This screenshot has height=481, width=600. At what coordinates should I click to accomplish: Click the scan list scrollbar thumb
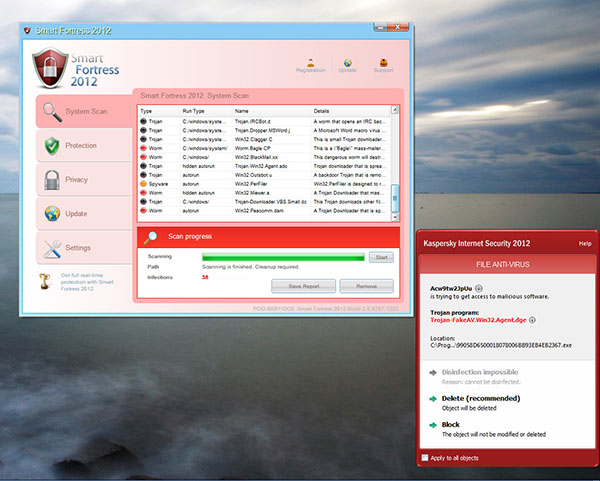[x=395, y=198]
